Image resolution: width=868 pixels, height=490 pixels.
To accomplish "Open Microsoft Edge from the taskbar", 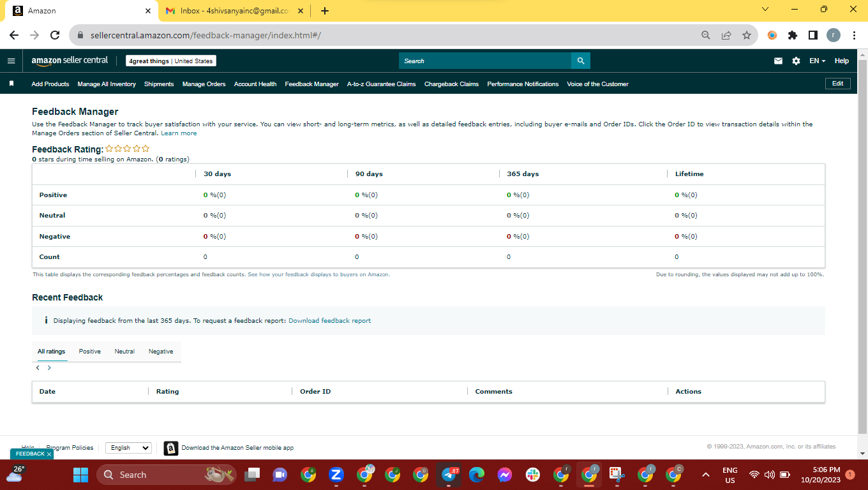I will click(477, 475).
